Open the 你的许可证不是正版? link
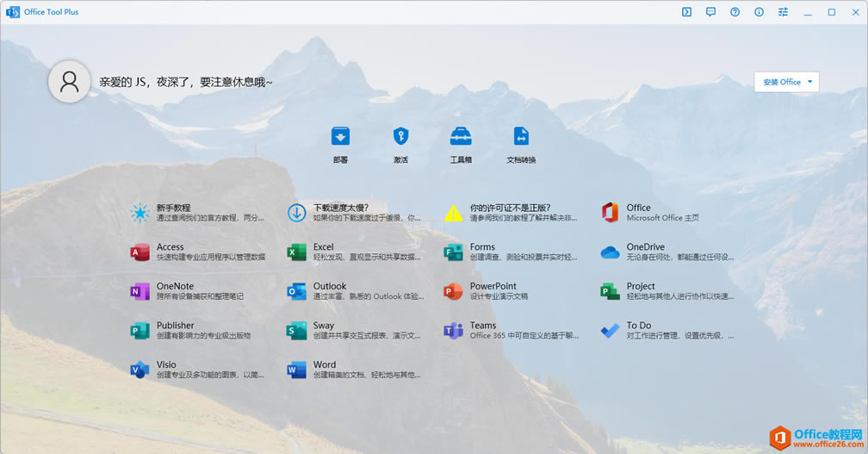 click(x=511, y=208)
